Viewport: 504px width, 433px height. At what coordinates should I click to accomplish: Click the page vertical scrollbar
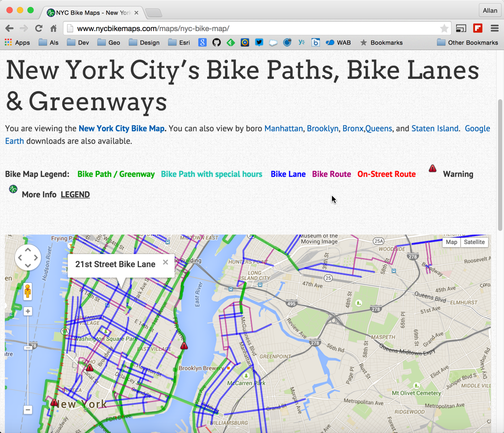(500, 165)
